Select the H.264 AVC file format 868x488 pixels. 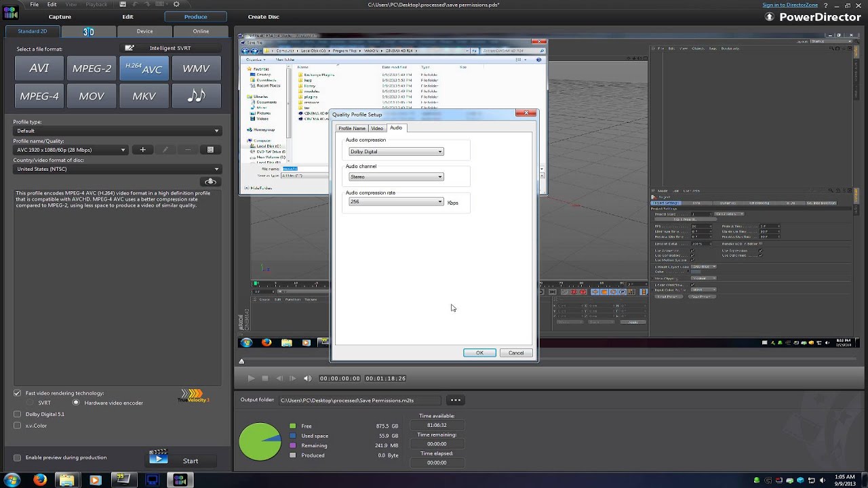coord(144,68)
